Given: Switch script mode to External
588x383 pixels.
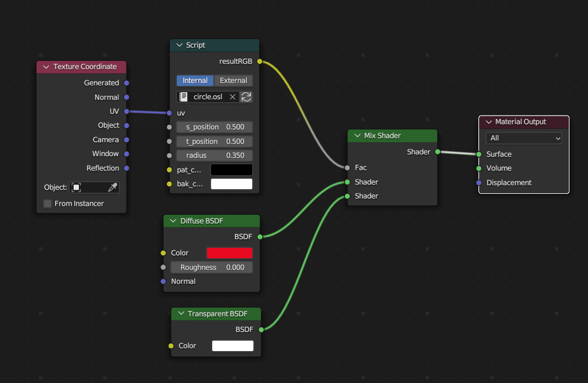Looking at the screenshot, I should [x=233, y=81].
